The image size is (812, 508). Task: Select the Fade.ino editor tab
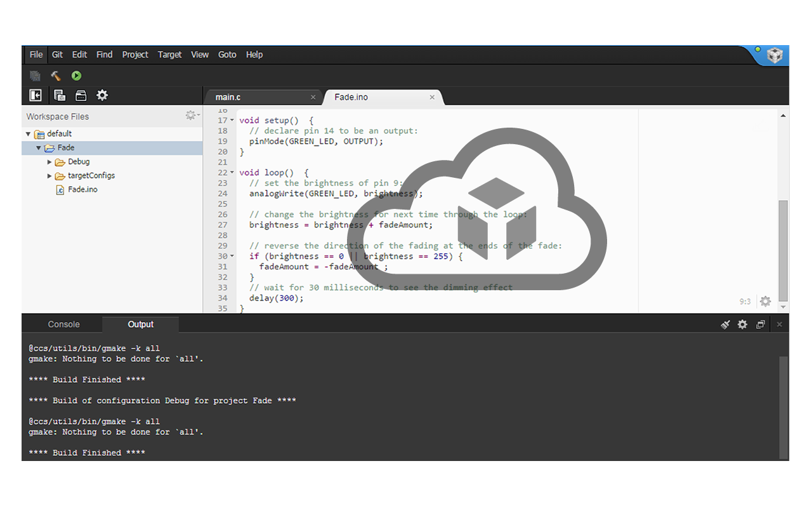(x=383, y=97)
